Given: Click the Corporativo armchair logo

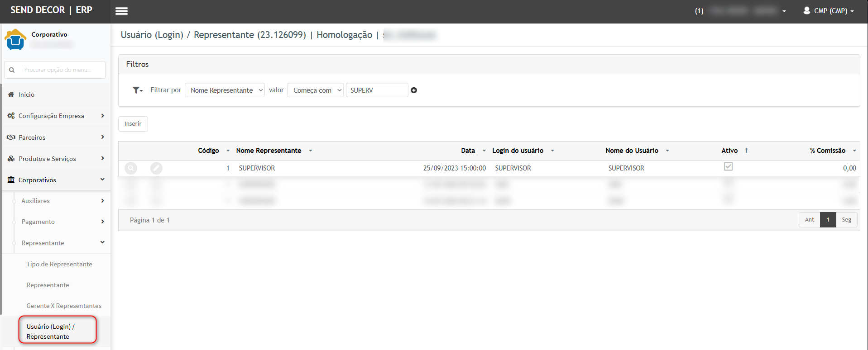Looking at the screenshot, I should 15,40.
